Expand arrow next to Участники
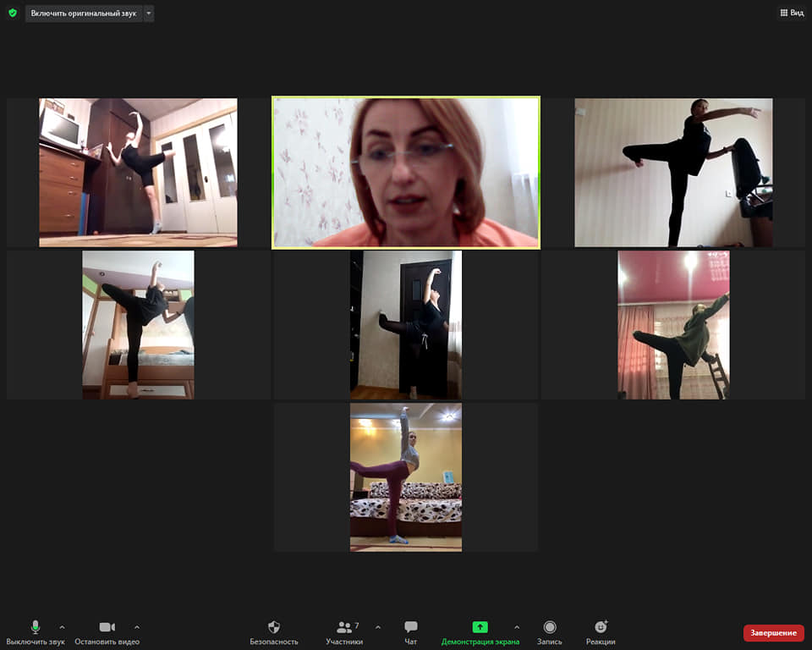812x650 pixels. coord(377,627)
